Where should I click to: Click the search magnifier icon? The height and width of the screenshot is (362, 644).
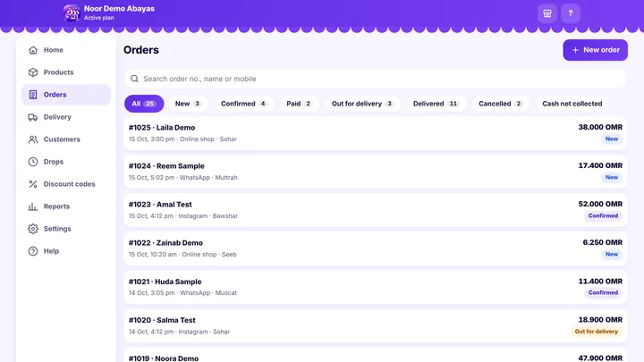coord(134,79)
